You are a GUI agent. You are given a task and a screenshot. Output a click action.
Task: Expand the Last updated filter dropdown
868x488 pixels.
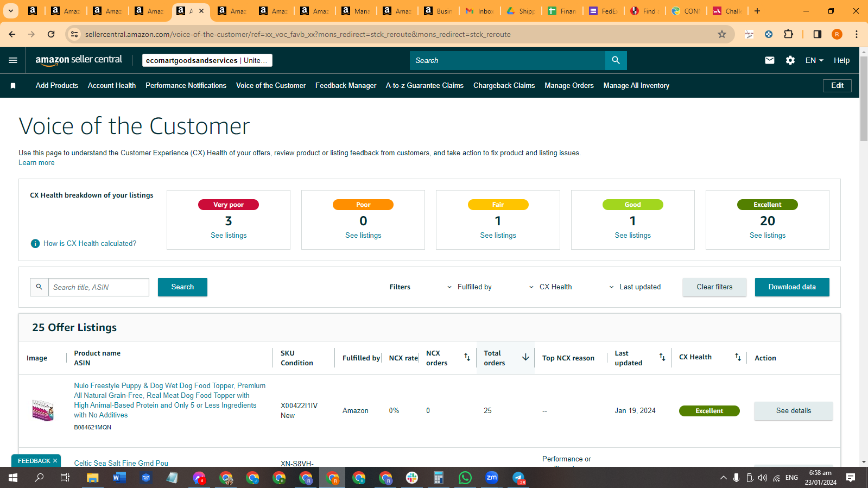[x=635, y=287]
